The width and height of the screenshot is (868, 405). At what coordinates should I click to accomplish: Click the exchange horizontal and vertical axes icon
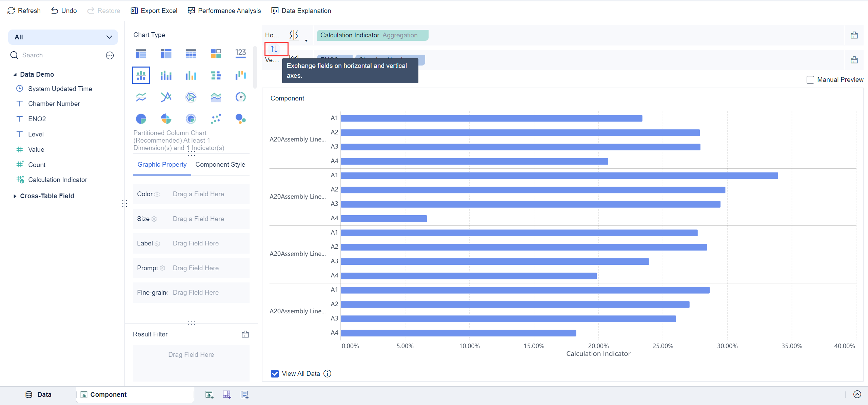click(x=274, y=49)
